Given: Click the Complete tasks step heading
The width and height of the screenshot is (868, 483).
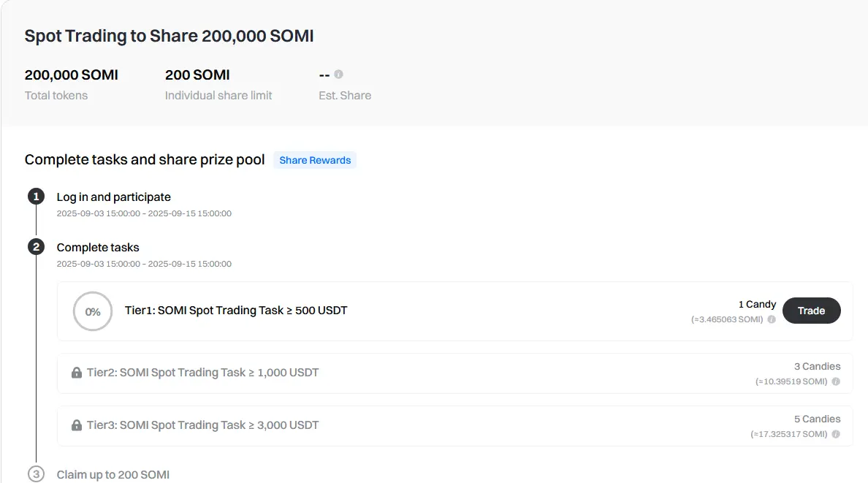Looking at the screenshot, I should coord(98,248).
